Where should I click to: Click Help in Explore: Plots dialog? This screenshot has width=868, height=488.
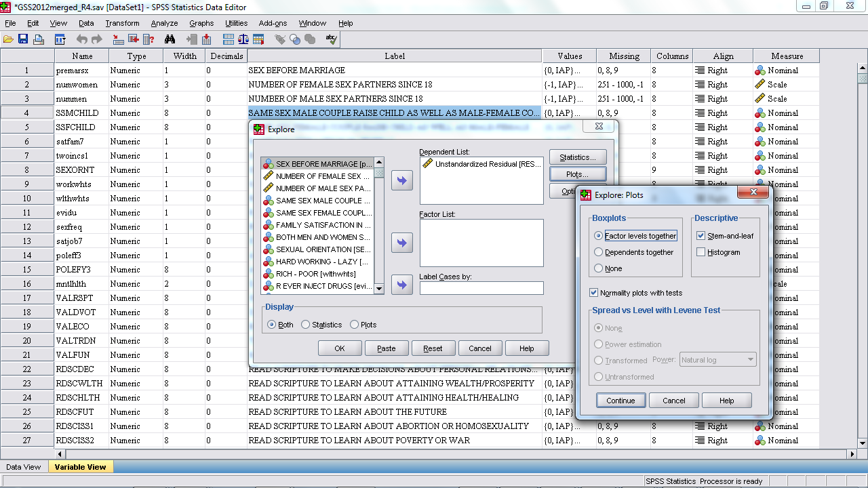click(727, 401)
